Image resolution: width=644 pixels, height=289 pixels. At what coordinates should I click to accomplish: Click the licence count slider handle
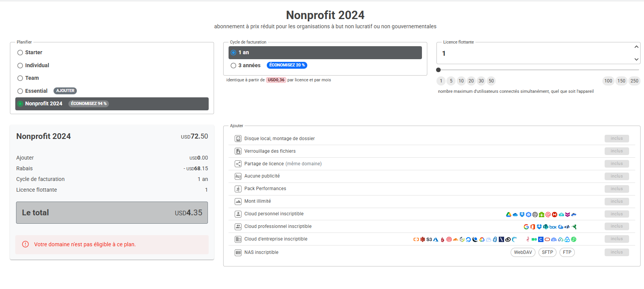(x=438, y=70)
